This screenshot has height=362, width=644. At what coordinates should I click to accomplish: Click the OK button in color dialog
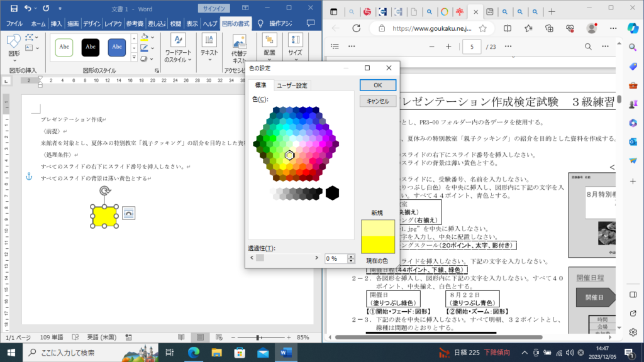pyautogui.click(x=377, y=85)
